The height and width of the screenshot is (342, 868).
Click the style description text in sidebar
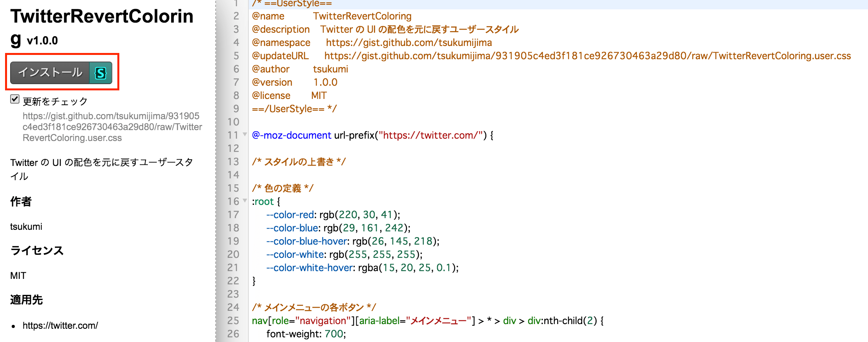click(x=102, y=169)
